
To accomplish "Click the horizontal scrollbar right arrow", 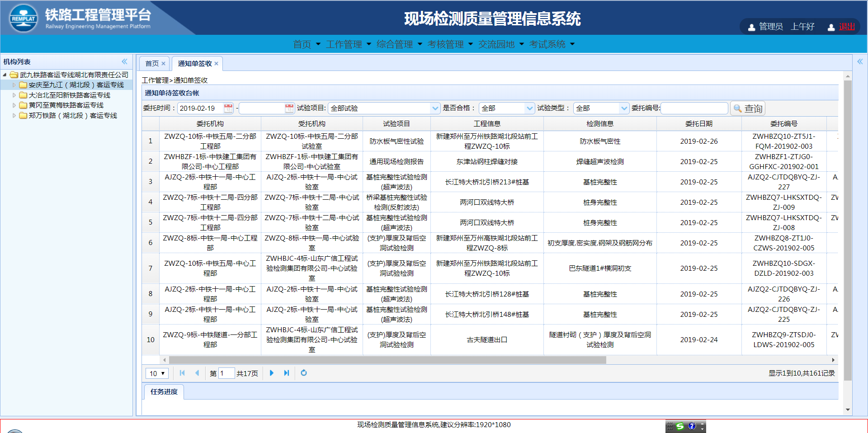I will (833, 360).
